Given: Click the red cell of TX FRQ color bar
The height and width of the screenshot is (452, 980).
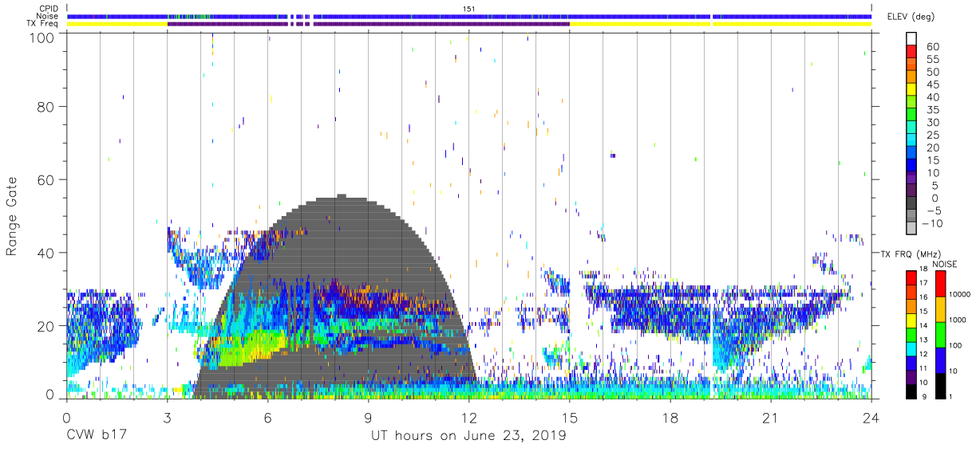Looking at the screenshot, I should [911, 277].
